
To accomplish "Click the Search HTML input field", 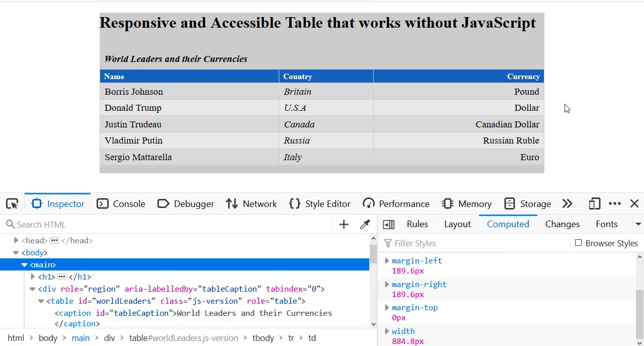I will tap(171, 225).
